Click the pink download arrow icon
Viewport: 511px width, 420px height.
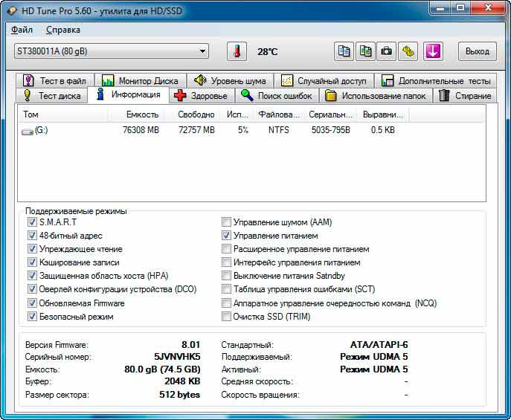point(433,51)
